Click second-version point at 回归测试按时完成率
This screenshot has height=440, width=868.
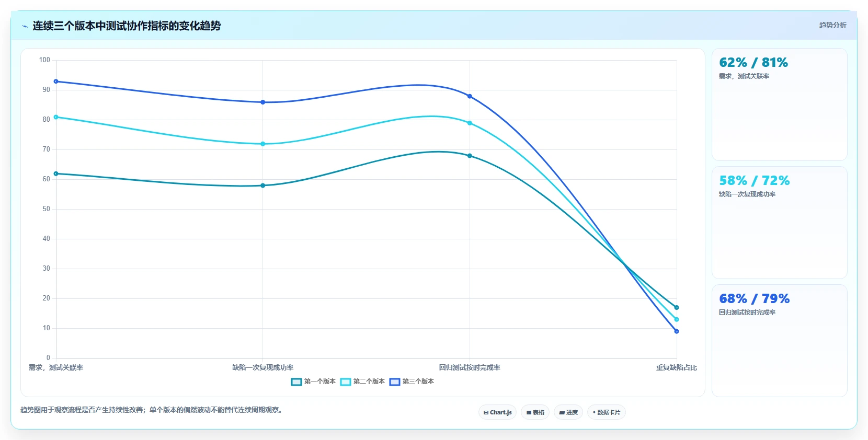pyautogui.click(x=470, y=123)
